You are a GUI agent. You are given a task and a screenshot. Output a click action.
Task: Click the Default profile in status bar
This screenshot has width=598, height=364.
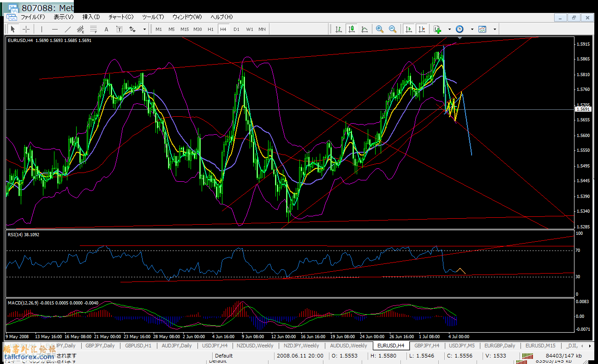(224, 356)
